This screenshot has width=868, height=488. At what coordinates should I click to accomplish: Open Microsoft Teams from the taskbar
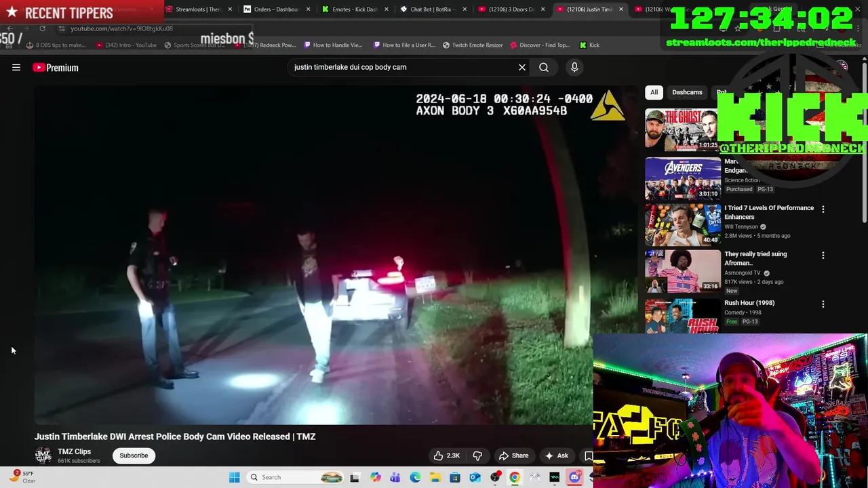(x=395, y=477)
